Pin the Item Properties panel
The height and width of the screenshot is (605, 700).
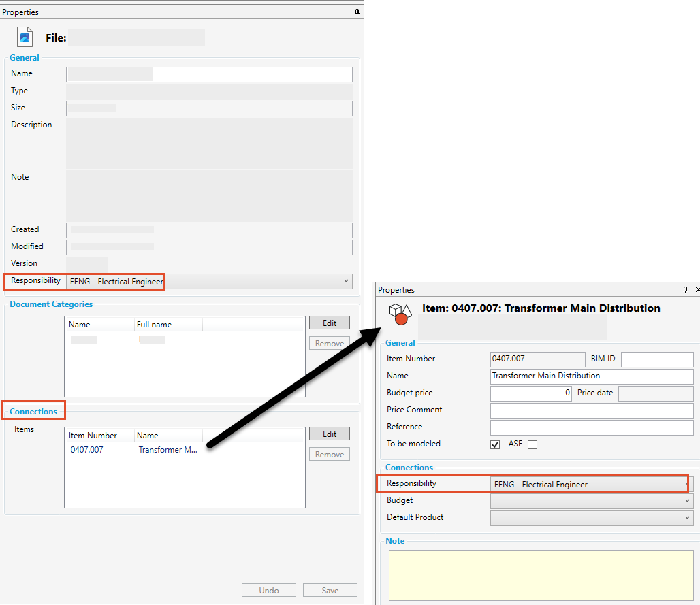pos(685,290)
